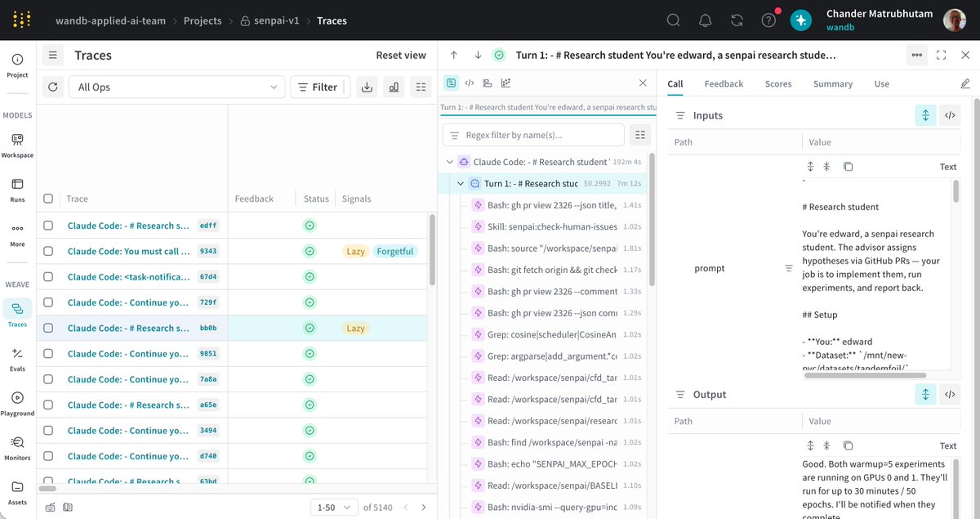Viewport: 980px width, 519px height.
Task: Click Reset view
Action: pos(401,55)
